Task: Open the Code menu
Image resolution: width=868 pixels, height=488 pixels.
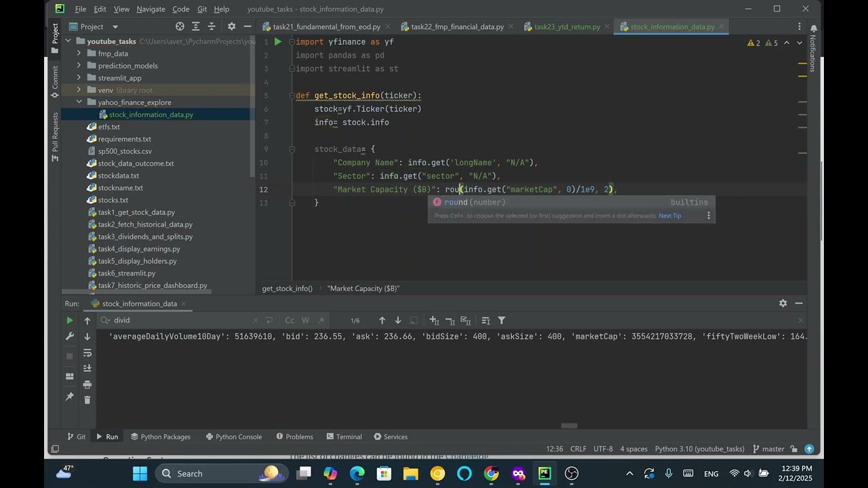Action: [x=181, y=9]
